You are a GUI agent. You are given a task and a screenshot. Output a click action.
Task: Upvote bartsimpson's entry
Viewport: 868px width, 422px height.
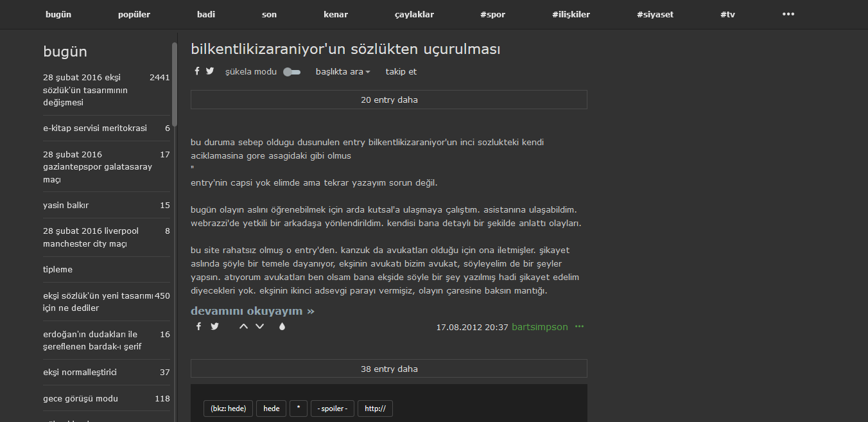click(x=243, y=326)
